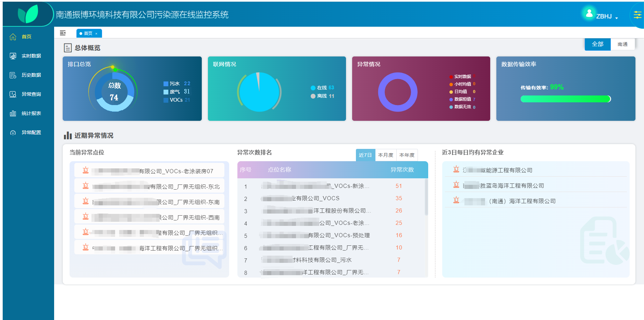Collapse sidebar with the menu fold icon
The width and height of the screenshot is (644, 320).
pos(63,33)
